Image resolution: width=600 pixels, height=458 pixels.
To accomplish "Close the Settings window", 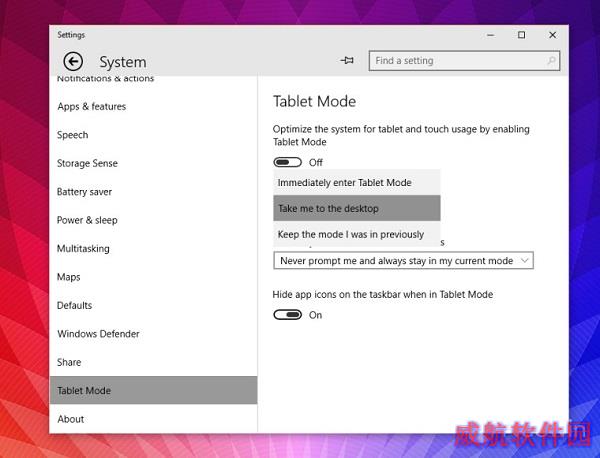I will click(x=552, y=35).
